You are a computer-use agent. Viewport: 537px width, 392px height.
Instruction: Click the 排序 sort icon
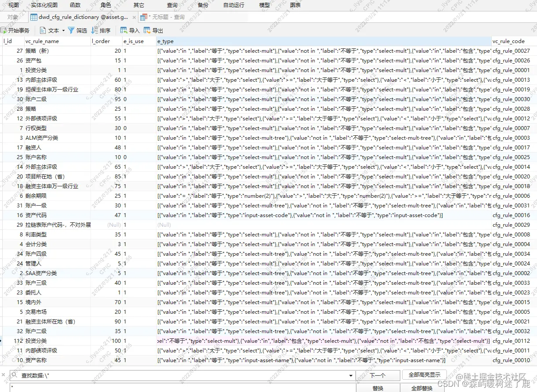tap(94, 30)
